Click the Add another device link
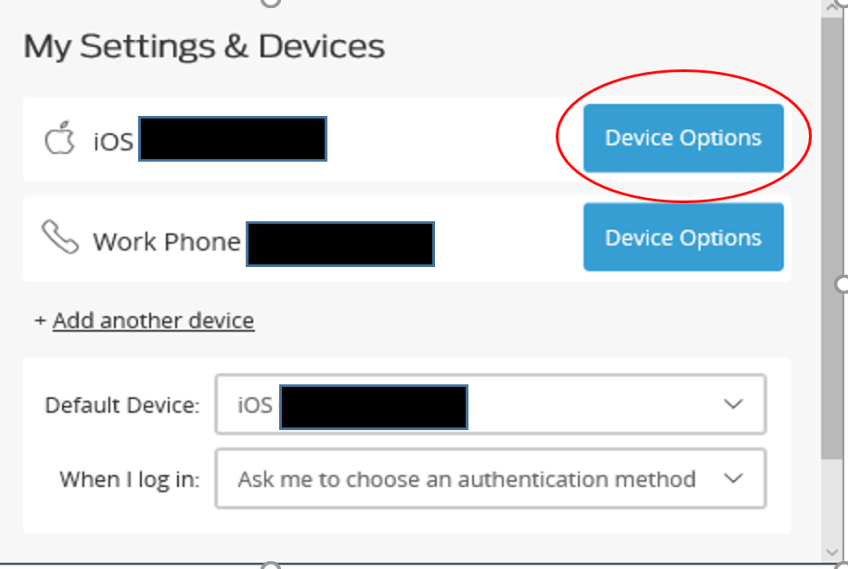 [154, 321]
